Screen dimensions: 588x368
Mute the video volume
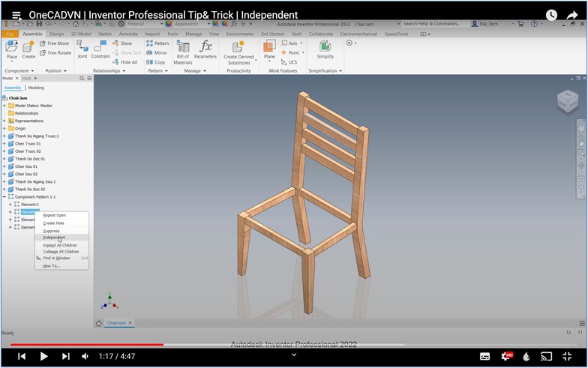point(85,357)
